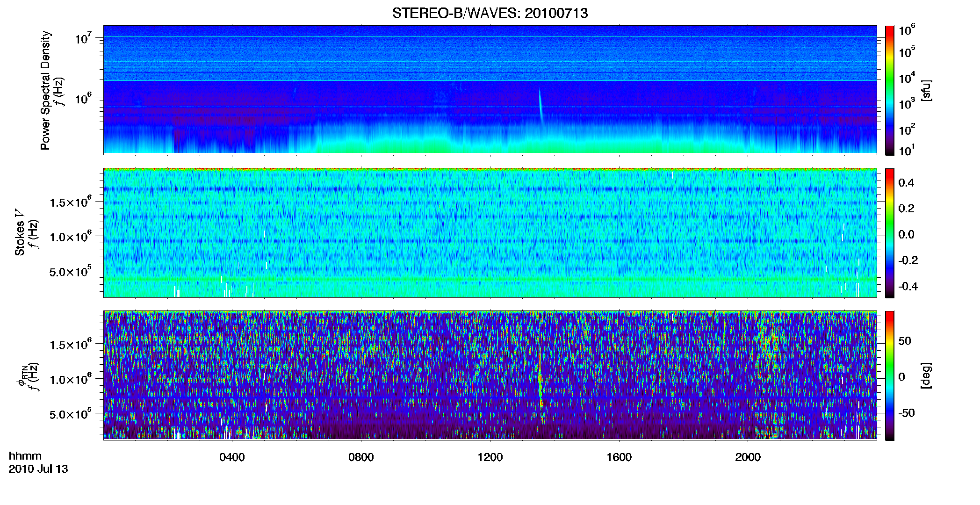Click the Stokes V axis label

[x=20, y=232]
